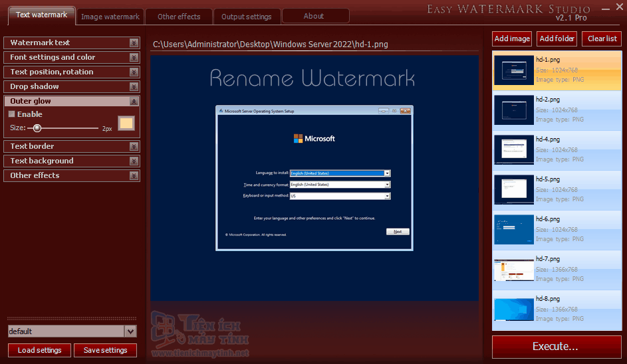Click the hd-2.png file name
The image size is (627, 364).
pos(548,100)
